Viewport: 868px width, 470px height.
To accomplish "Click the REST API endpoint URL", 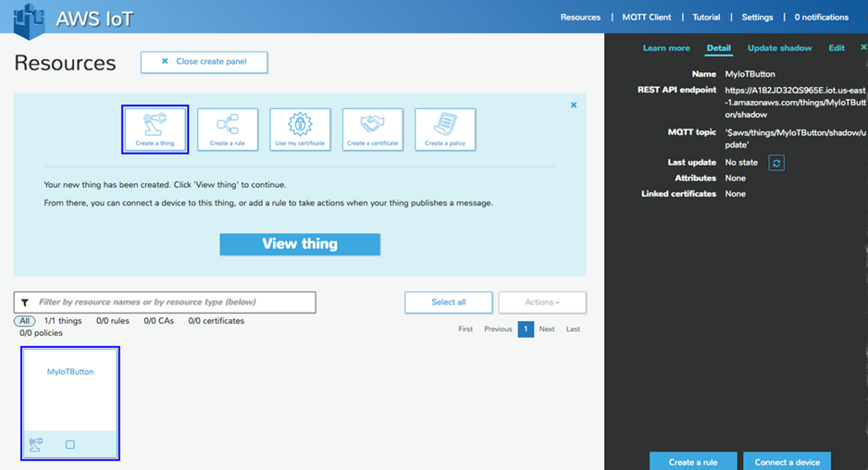I will [795, 103].
